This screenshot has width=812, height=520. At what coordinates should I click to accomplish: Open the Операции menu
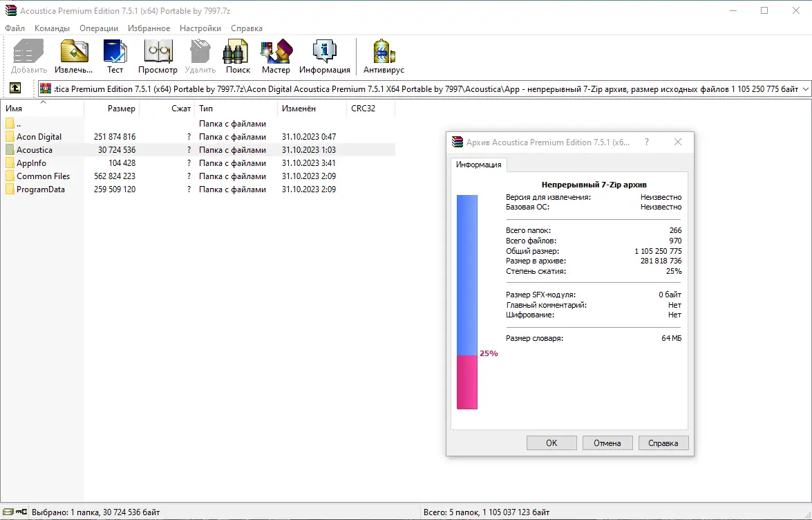click(98, 28)
